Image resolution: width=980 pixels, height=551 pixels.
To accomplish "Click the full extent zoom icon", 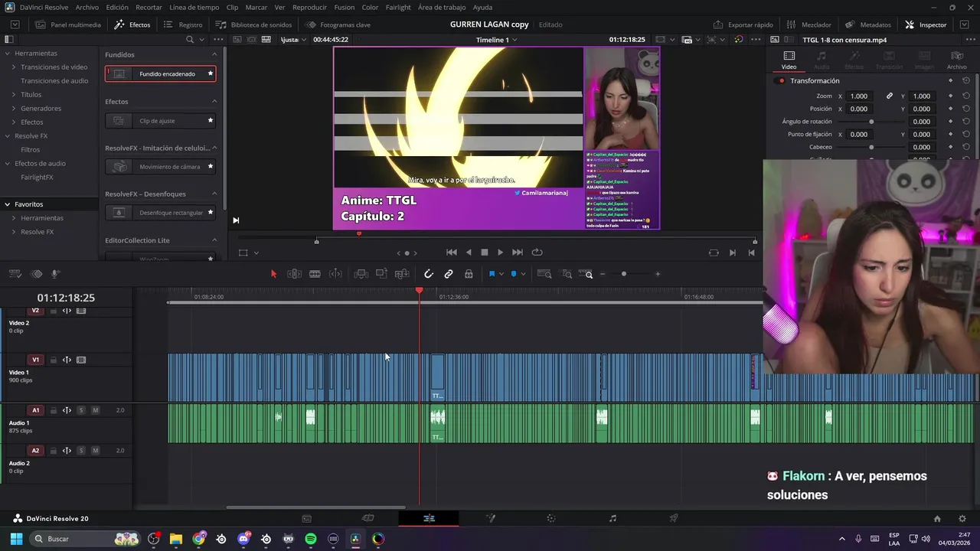I will pos(544,274).
